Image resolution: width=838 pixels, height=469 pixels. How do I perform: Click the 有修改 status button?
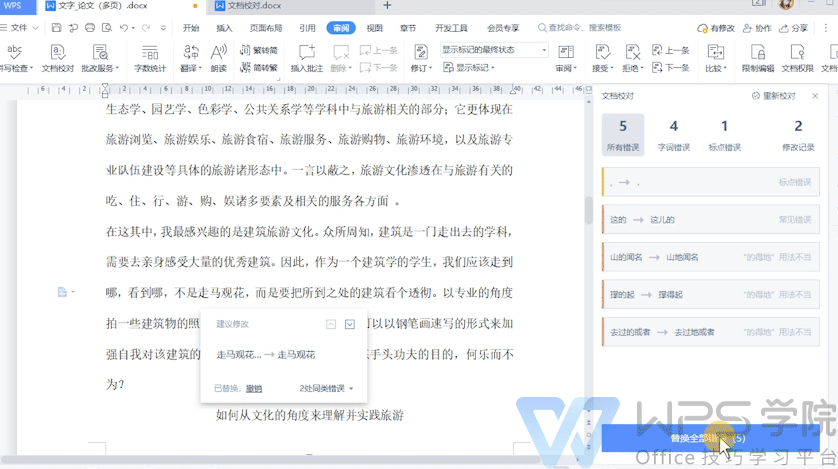coord(716,28)
